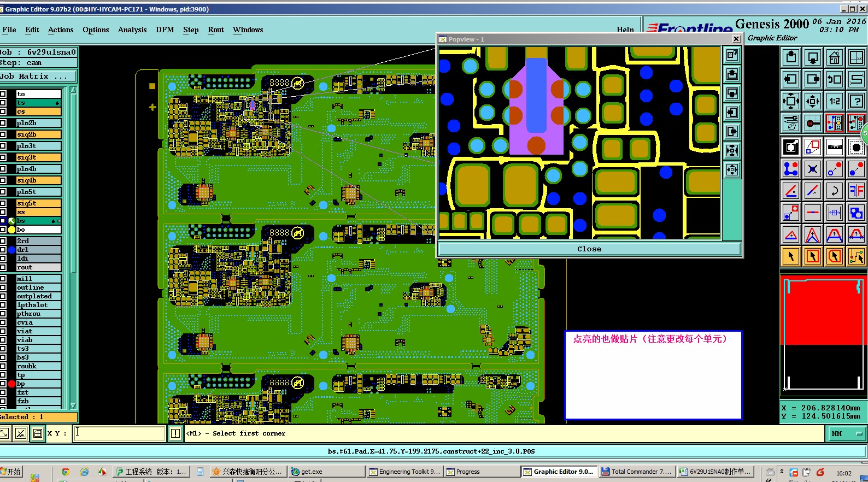The height and width of the screenshot is (482, 868).
Task: Select the black octagon feature tool
Action: pyautogui.click(x=857, y=147)
